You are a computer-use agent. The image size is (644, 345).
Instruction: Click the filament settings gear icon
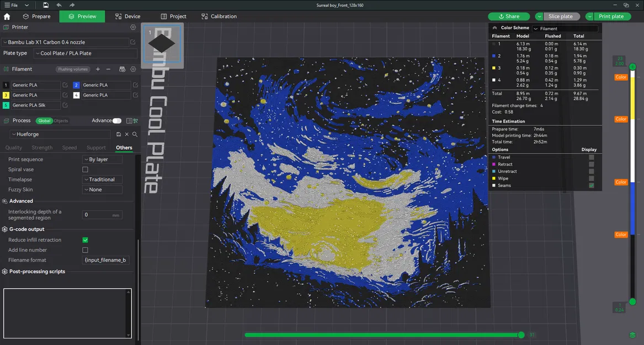pyautogui.click(x=132, y=69)
